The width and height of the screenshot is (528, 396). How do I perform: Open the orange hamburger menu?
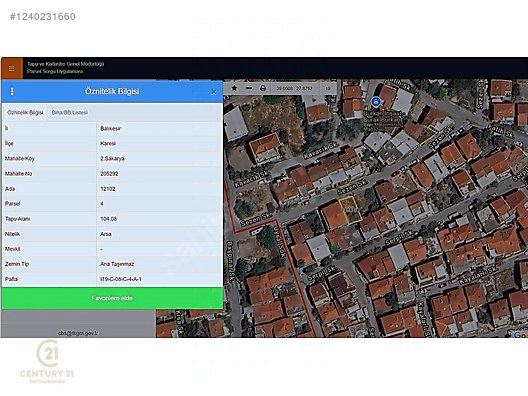click(12, 68)
